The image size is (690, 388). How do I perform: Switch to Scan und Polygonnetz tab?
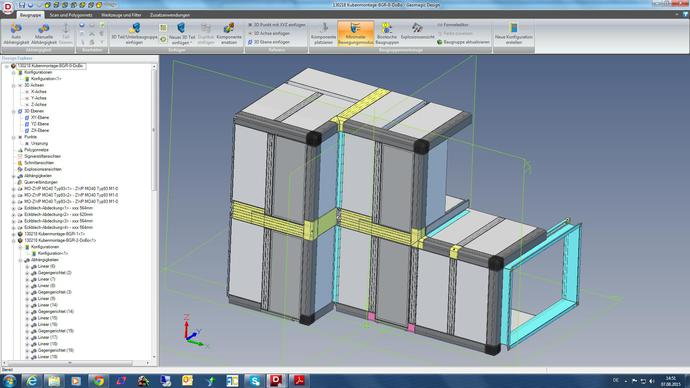point(71,15)
